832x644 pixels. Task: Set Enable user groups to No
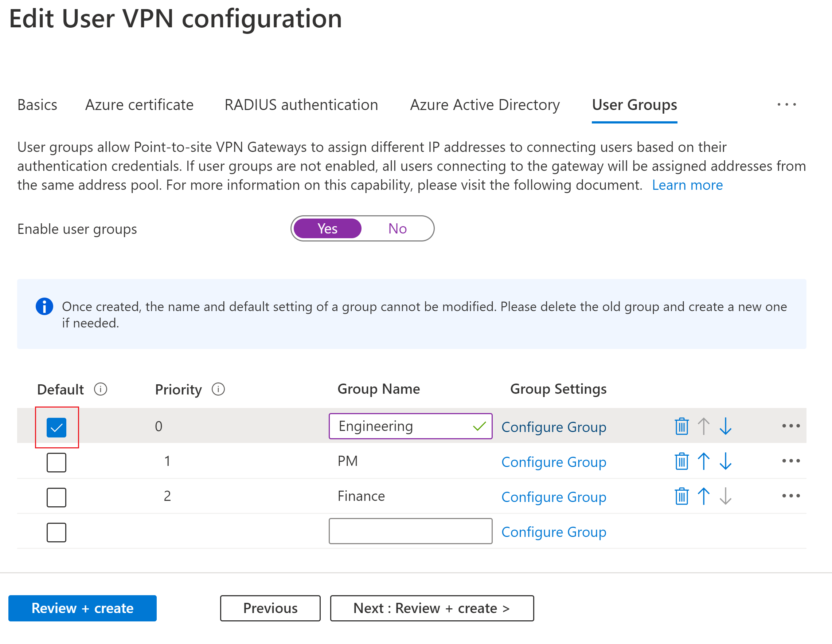(x=397, y=228)
